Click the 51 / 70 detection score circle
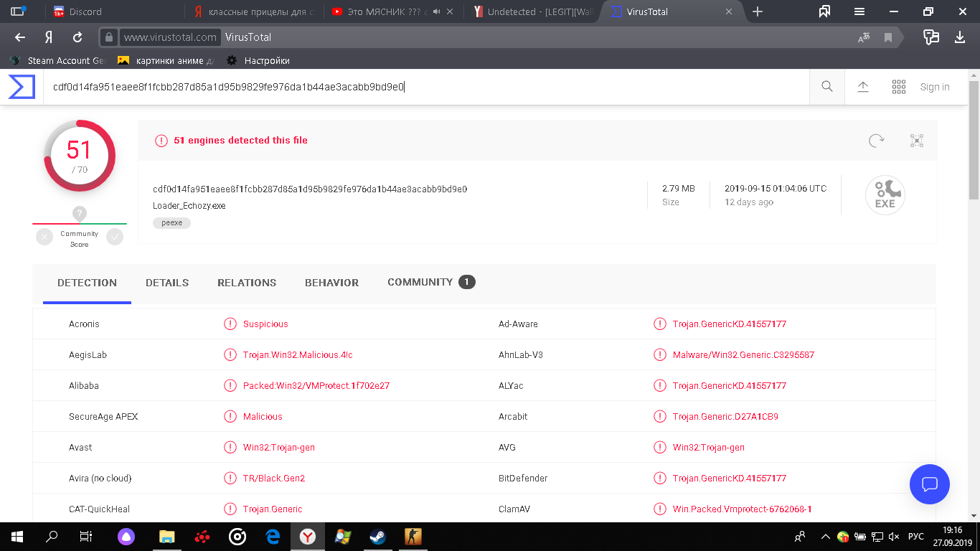Image resolution: width=980 pixels, height=551 pixels. [80, 156]
